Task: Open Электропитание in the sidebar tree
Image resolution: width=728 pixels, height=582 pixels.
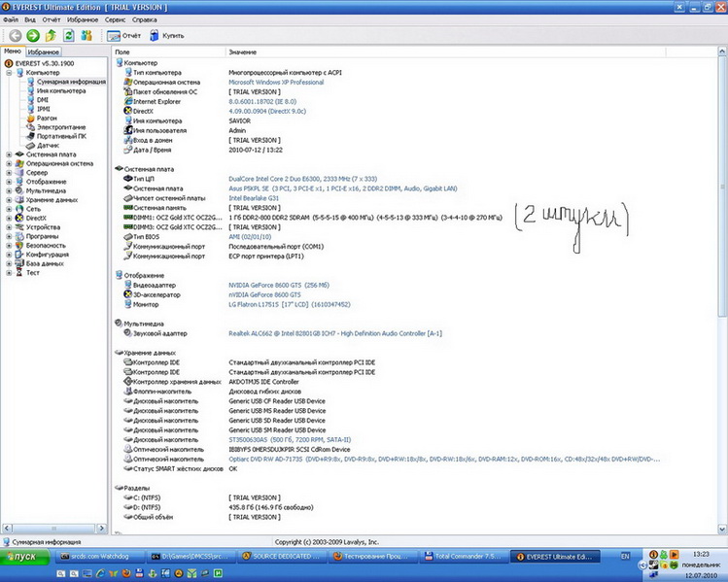Action: coord(60,126)
